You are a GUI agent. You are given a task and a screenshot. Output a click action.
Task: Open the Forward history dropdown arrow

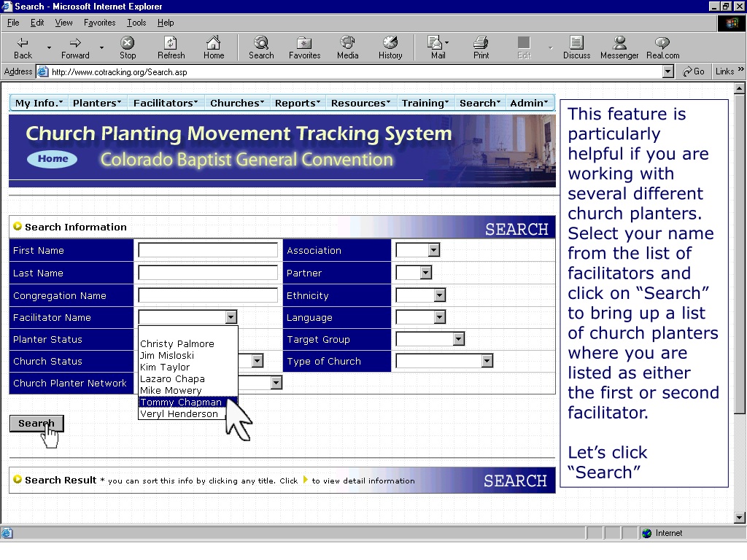[101, 47]
